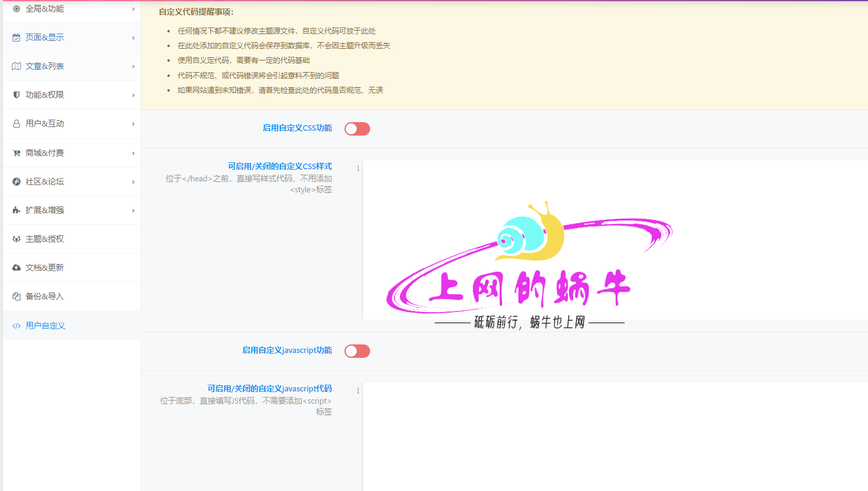Click the 启用自定义CSS功能 label
The width and height of the screenshot is (868, 491).
click(297, 128)
